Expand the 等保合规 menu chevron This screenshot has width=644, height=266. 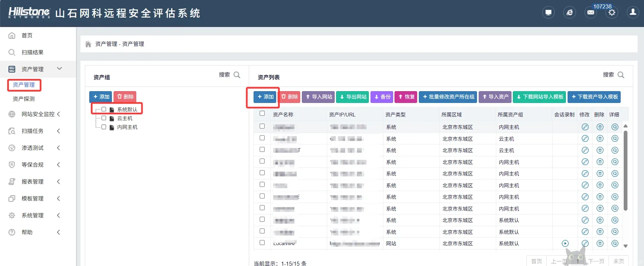pos(58,165)
